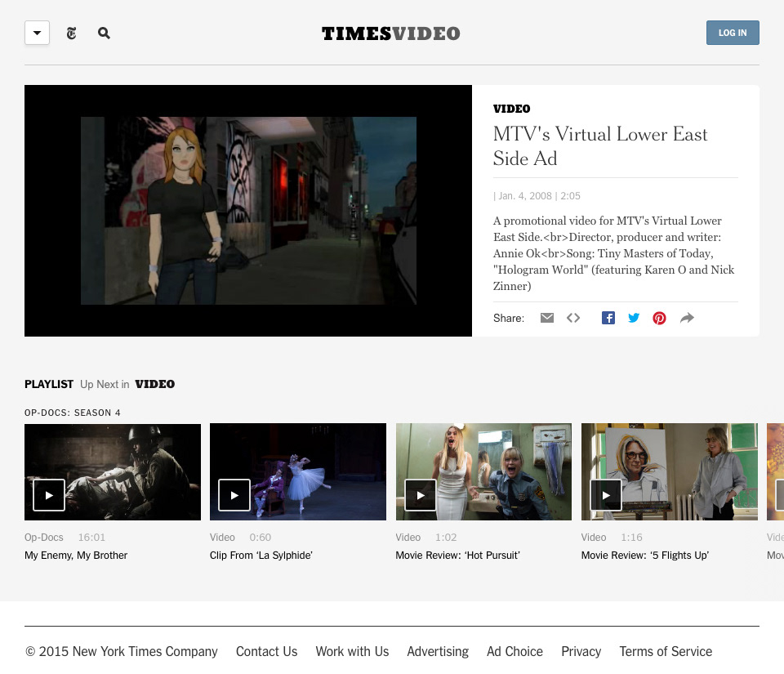The height and width of the screenshot is (674, 784).
Task: Click the 1:16 duration text
Action: [x=631, y=538]
